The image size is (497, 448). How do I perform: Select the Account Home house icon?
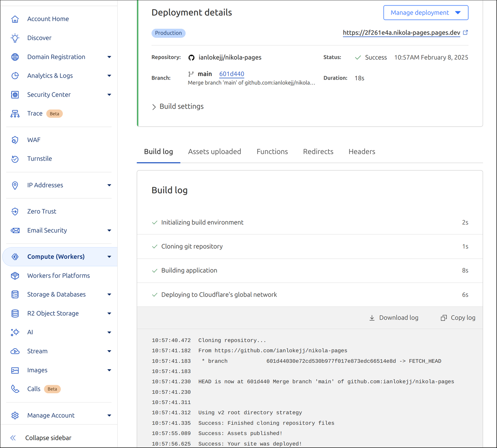pos(15,19)
